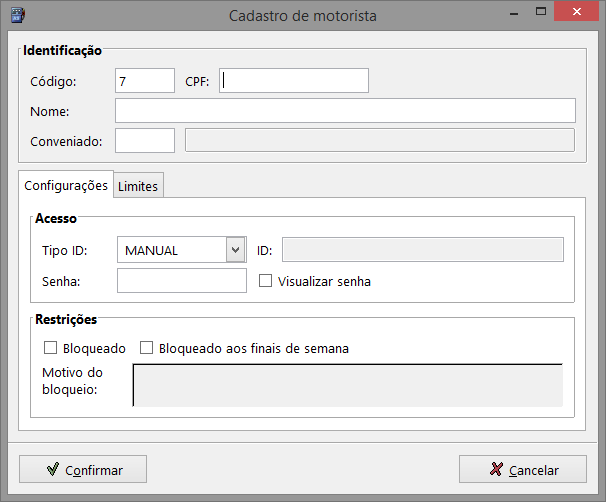The image size is (606, 502).
Task: Open the Limites tab
Action: pyautogui.click(x=138, y=186)
